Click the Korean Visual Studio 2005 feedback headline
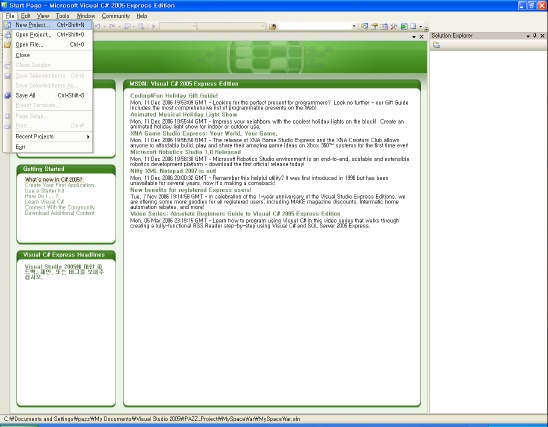 [64, 272]
